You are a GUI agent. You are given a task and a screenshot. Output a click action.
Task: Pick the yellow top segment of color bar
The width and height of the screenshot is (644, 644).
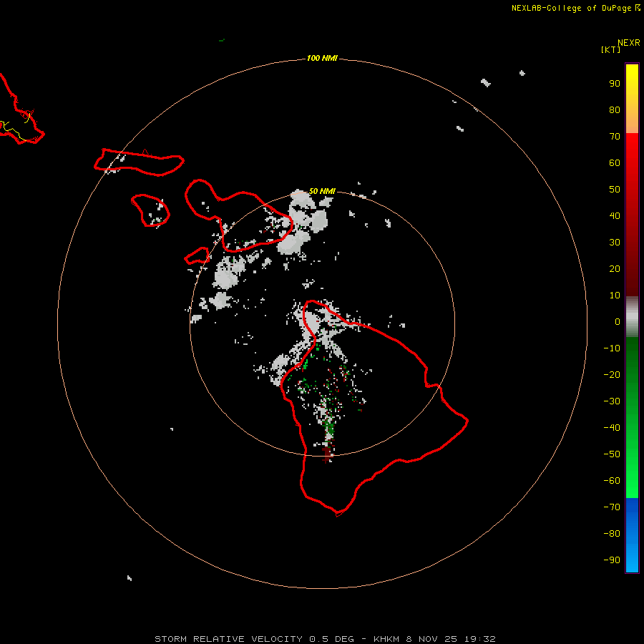pyautogui.click(x=632, y=99)
